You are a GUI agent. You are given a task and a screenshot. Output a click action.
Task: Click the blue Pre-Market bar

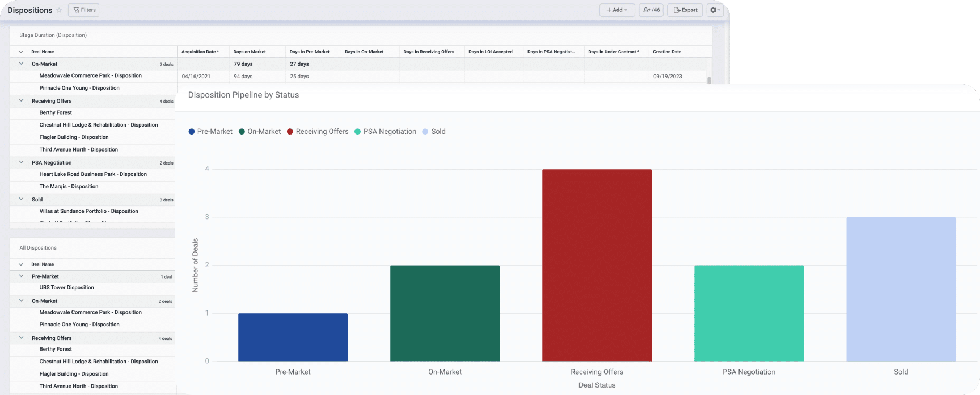(x=293, y=337)
